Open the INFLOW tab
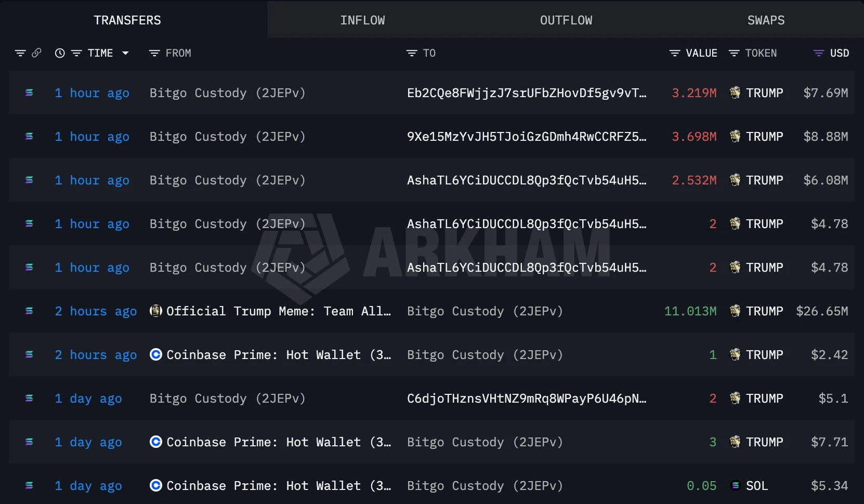The width and height of the screenshot is (864, 504). pos(362,20)
